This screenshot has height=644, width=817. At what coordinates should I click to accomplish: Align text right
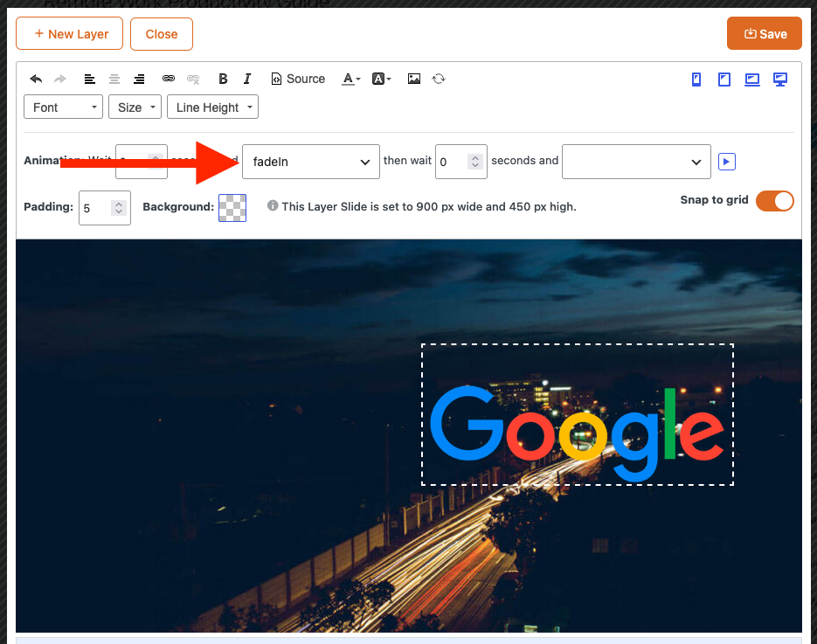point(139,79)
